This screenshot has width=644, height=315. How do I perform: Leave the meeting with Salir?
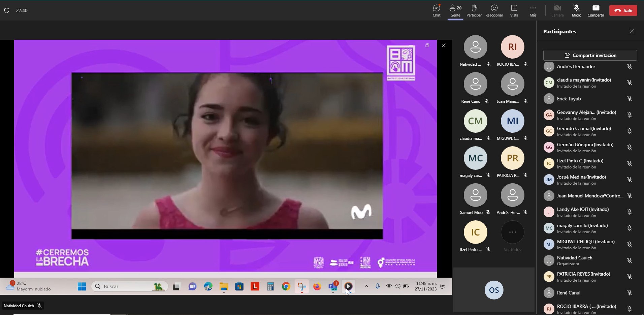point(623,10)
